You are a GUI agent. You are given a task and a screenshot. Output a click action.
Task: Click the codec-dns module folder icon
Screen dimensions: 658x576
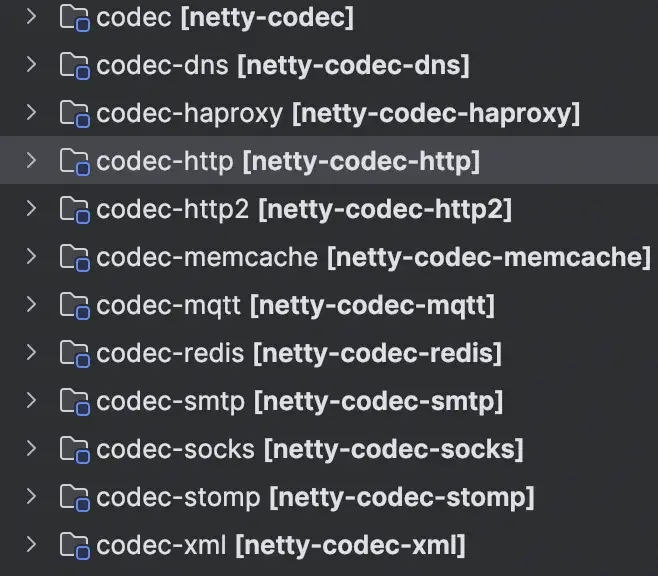pyautogui.click(x=75, y=65)
